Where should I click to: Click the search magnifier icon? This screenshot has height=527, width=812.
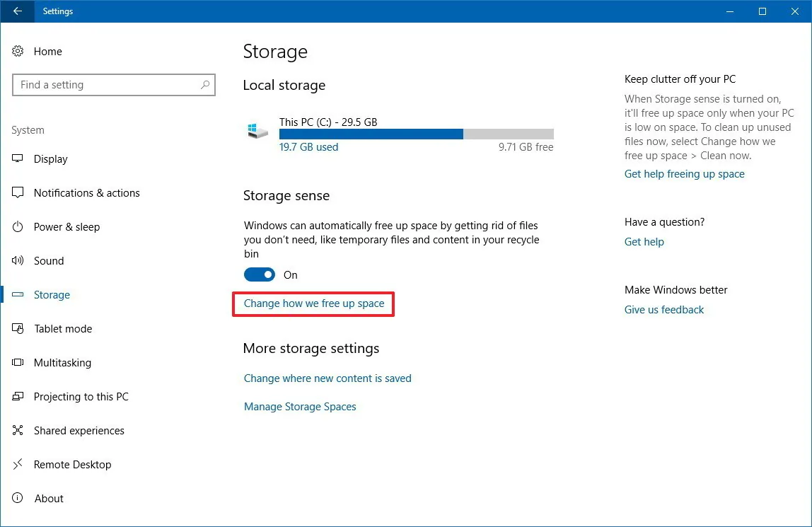pos(205,84)
